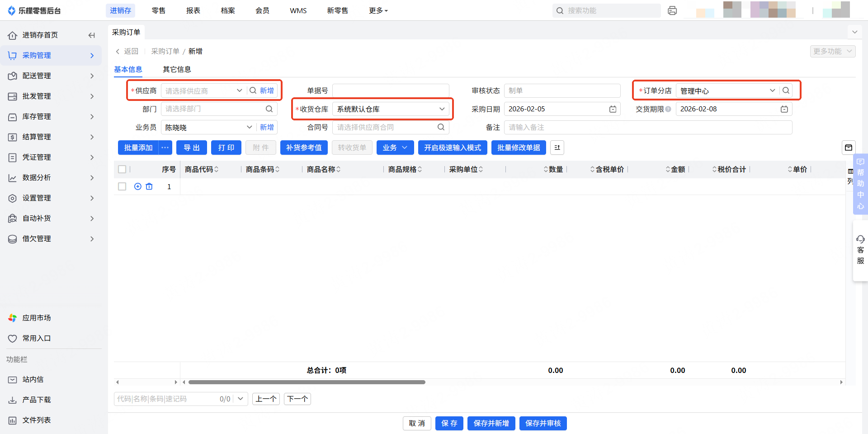Click the horizontal table scrollbar
The image size is (868, 434).
pos(307,382)
